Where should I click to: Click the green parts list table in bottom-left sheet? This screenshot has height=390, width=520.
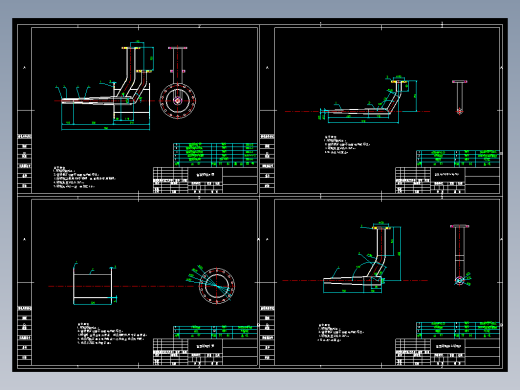215,332
